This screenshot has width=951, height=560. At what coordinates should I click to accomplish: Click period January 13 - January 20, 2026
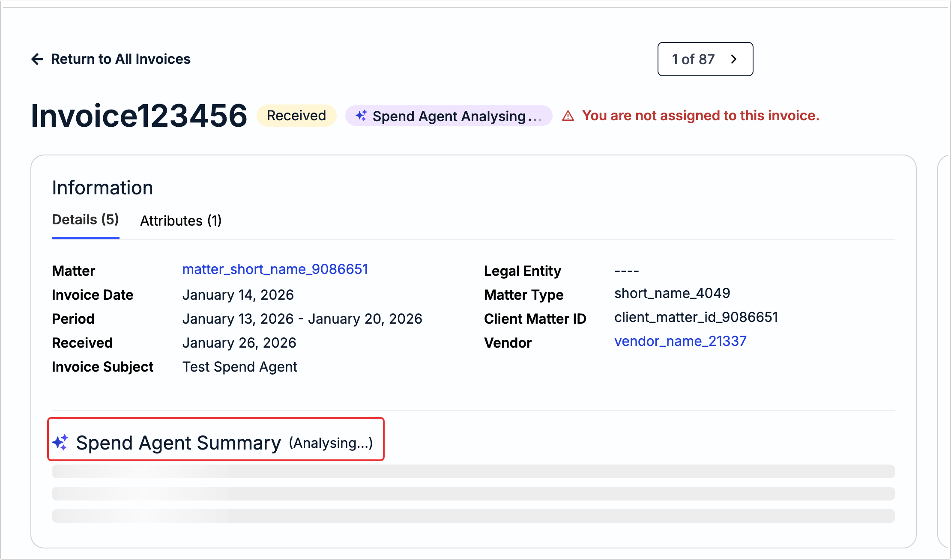click(x=302, y=319)
